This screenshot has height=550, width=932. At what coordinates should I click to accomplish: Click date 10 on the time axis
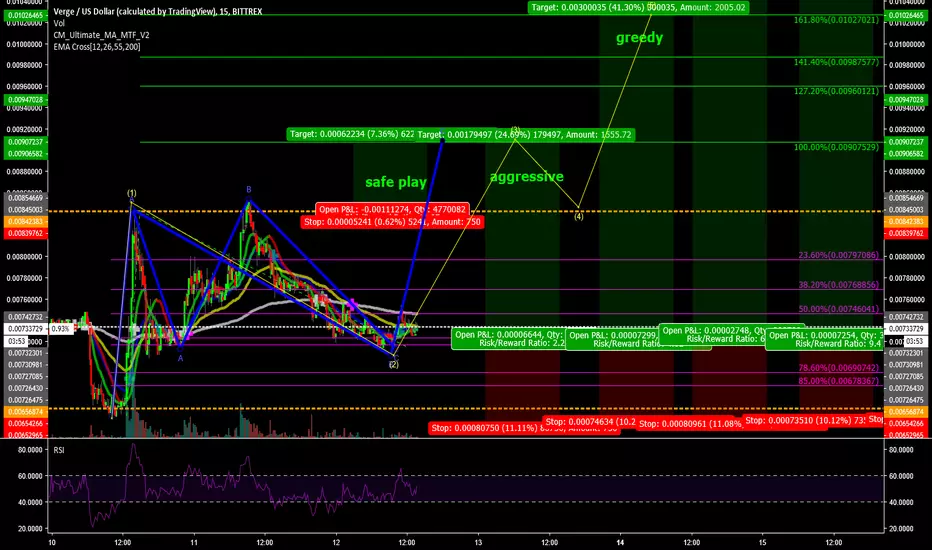click(x=52, y=542)
